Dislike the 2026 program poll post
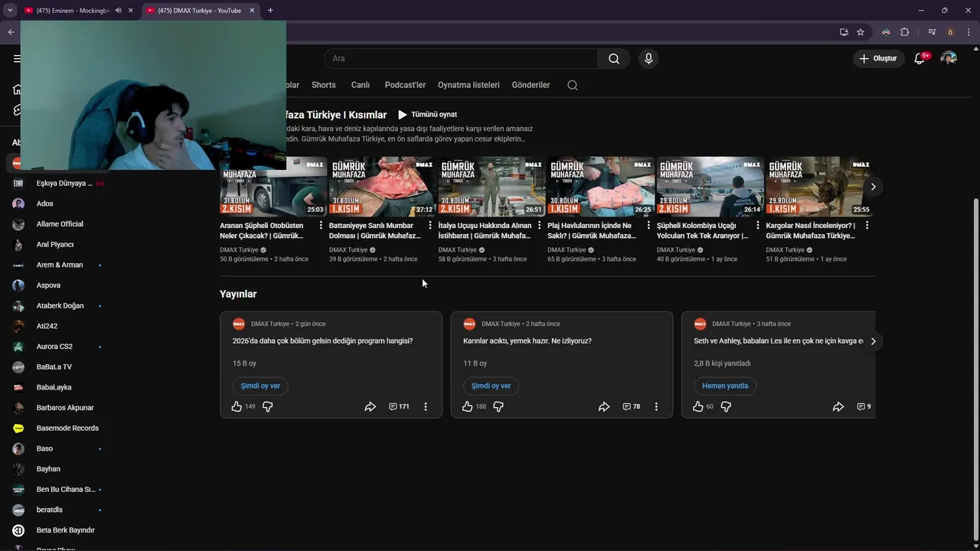Image resolution: width=980 pixels, height=551 pixels. (x=267, y=406)
